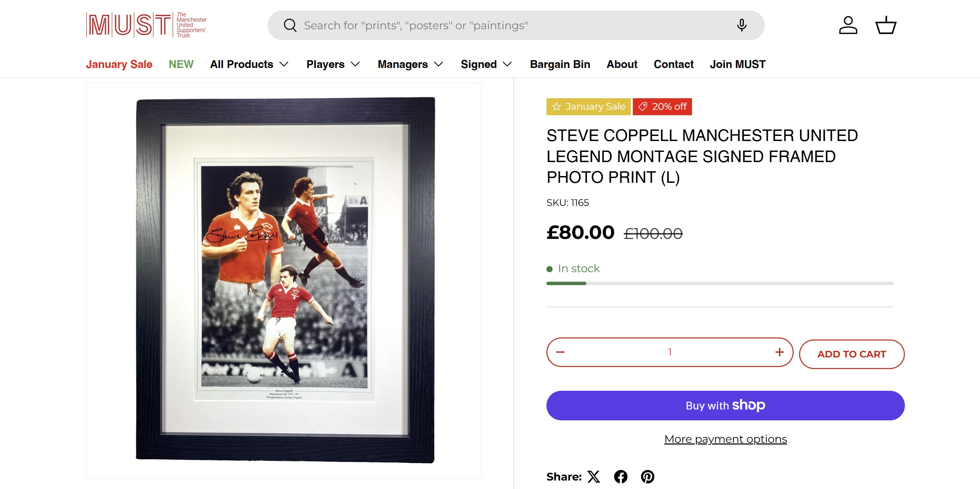The image size is (980, 489).
Task: Click the search magnifier icon
Action: coord(290,25)
